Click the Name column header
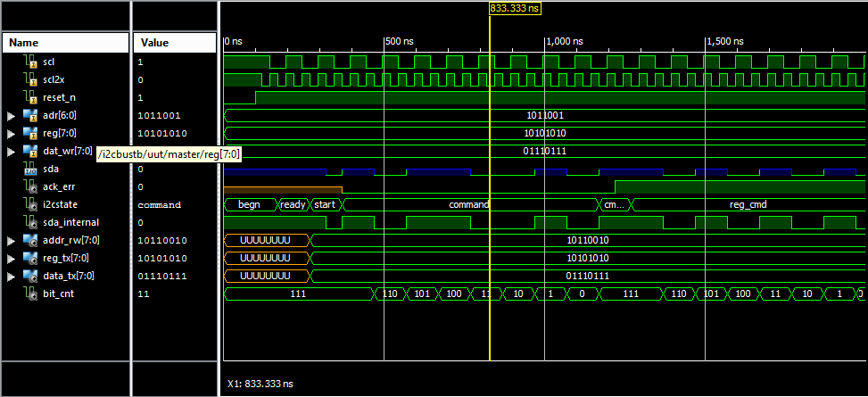This screenshot has height=397, width=868. (65, 43)
